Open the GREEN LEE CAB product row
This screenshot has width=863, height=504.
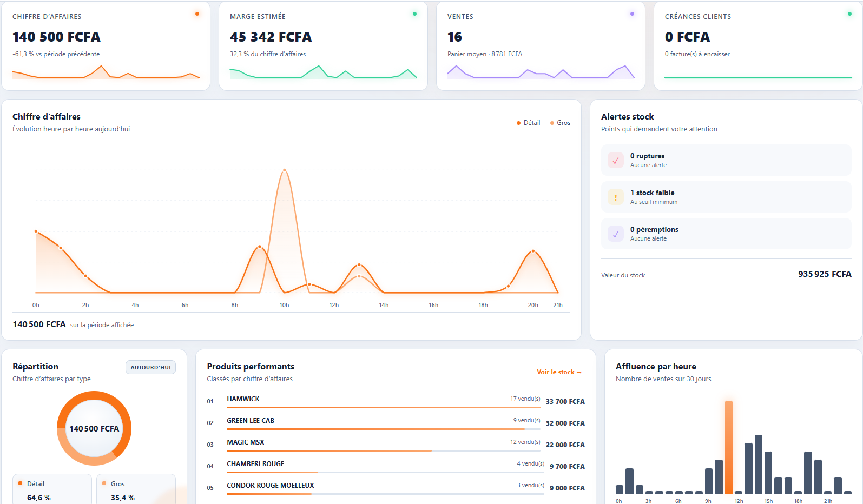click(x=396, y=423)
